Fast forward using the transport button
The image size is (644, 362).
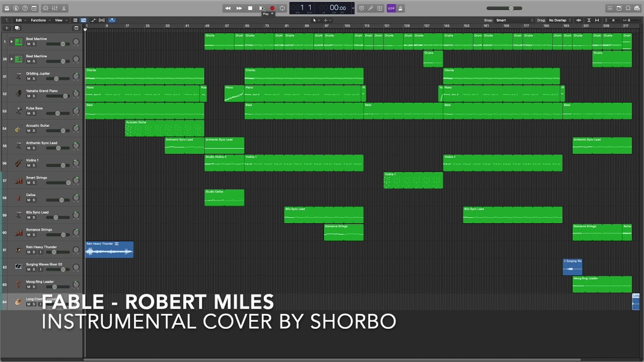click(239, 8)
